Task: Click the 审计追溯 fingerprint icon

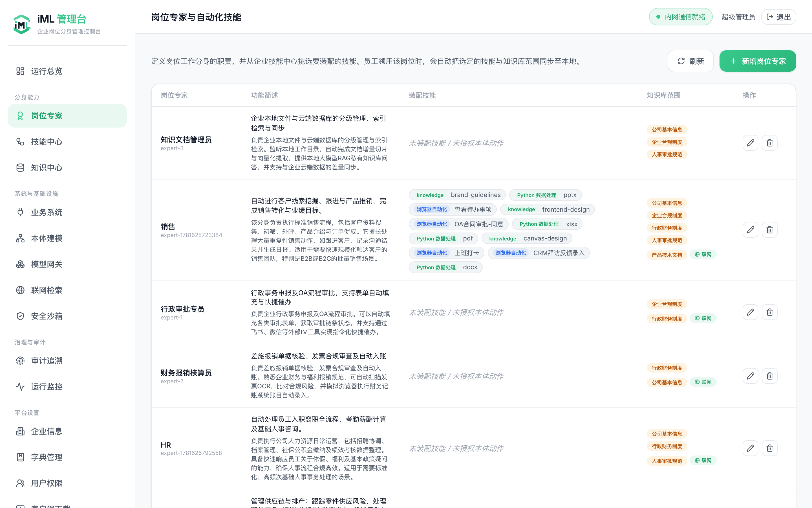Action: click(x=20, y=361)
